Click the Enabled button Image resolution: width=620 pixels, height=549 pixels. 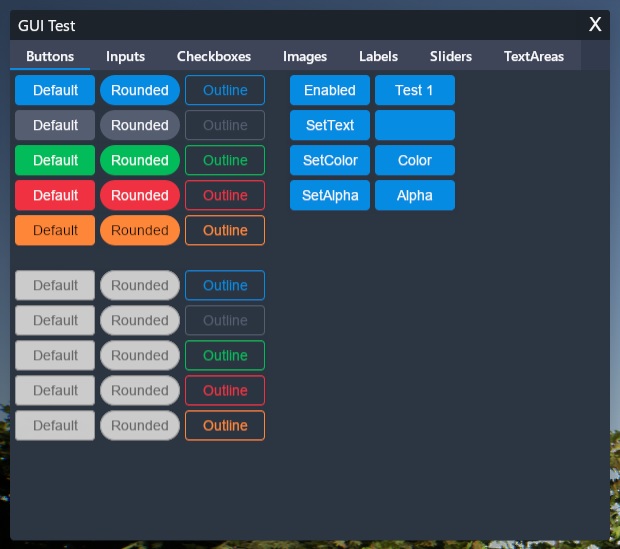point(330,90)
